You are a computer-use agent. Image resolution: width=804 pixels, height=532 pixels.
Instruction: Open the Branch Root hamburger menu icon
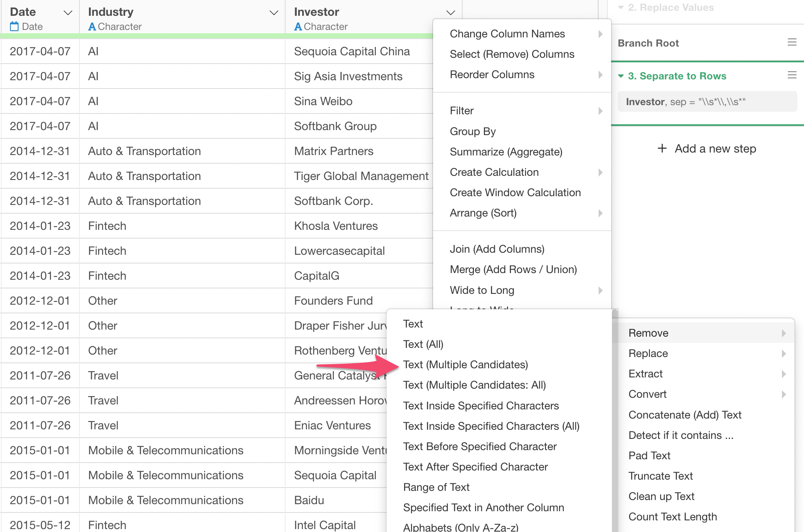(792, 42)
